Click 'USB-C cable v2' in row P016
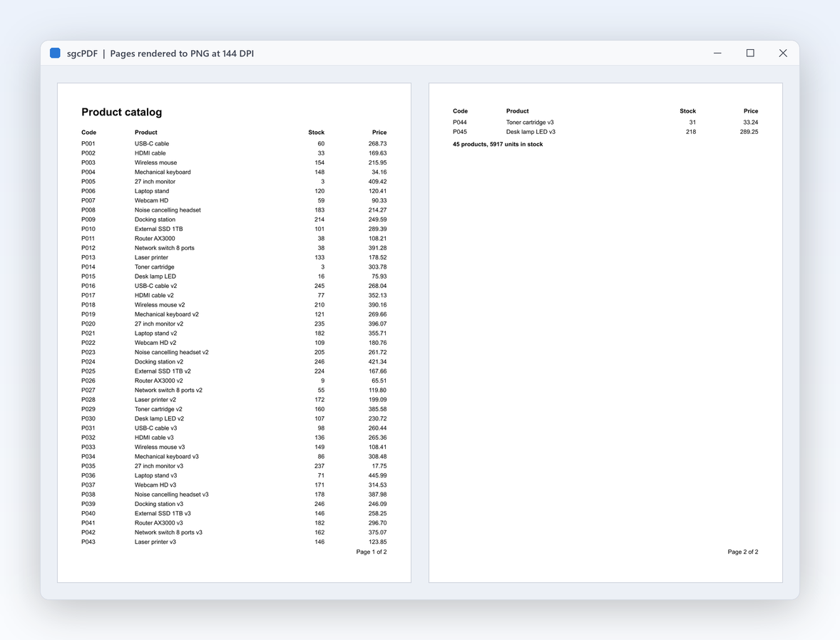Image resolution: width=840 pixels, height=640 pixels. pos(156,286)
